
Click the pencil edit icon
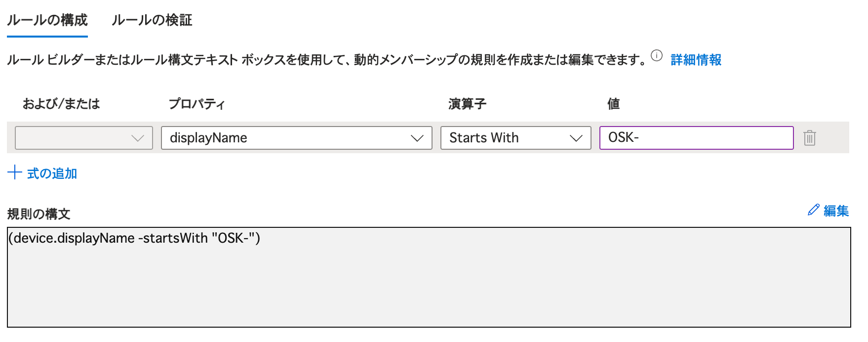813,210
